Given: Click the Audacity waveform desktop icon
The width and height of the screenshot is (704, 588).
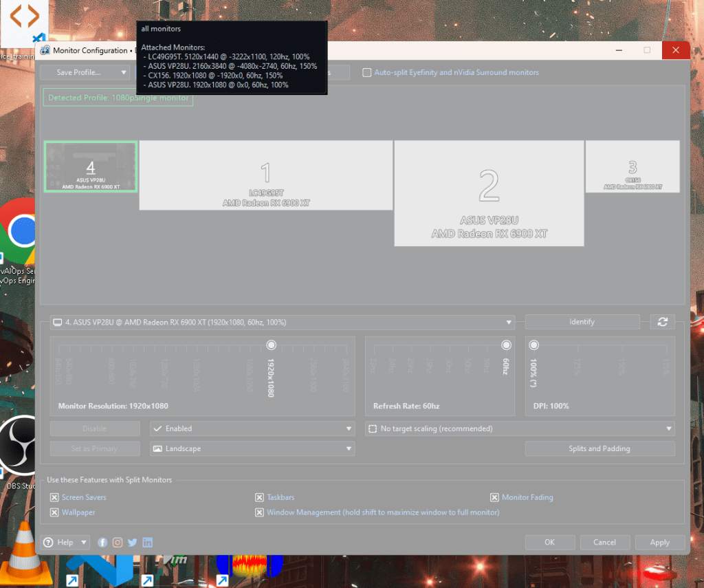Looking at the screenshot, I should (250, 565).
